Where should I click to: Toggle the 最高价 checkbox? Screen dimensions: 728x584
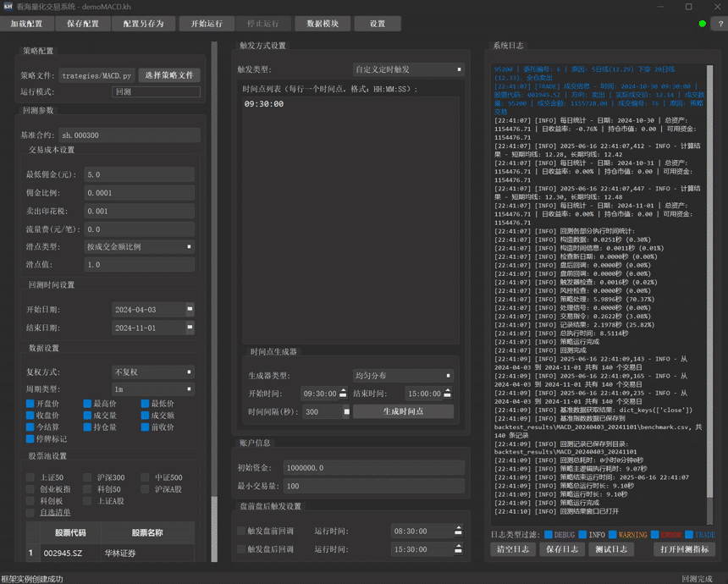point(87,404)
